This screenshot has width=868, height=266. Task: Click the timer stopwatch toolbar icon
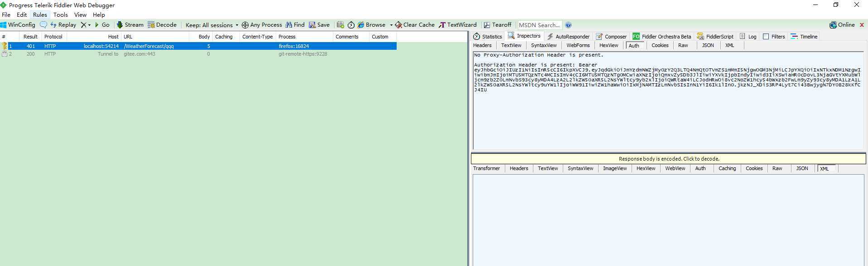351,25
